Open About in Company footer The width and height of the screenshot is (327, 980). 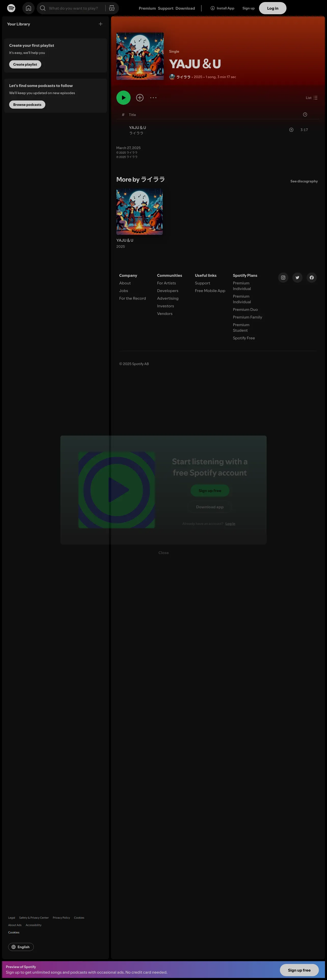point(125,283)
